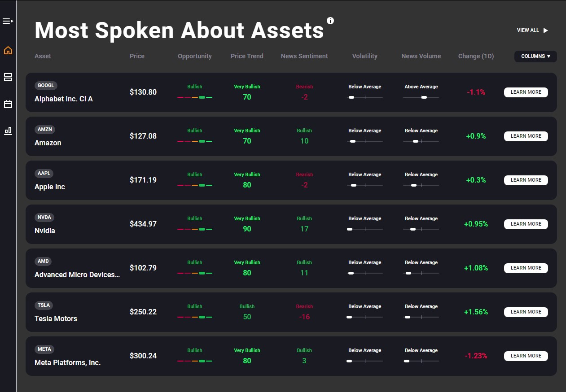Click the GOOGL ticker badge
The width and height of the screenshot is (566, 392).
point(46,85)
